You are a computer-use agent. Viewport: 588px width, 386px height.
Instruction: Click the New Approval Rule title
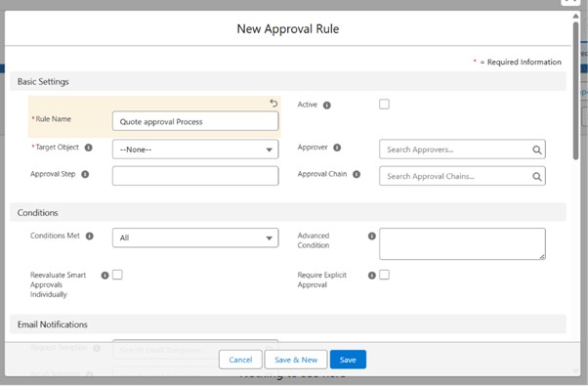(288, 29)
